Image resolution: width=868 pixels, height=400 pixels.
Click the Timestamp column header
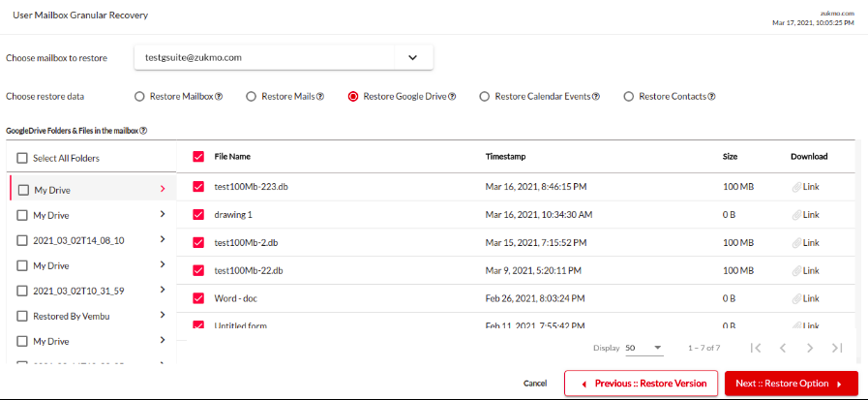pos(505,157)
